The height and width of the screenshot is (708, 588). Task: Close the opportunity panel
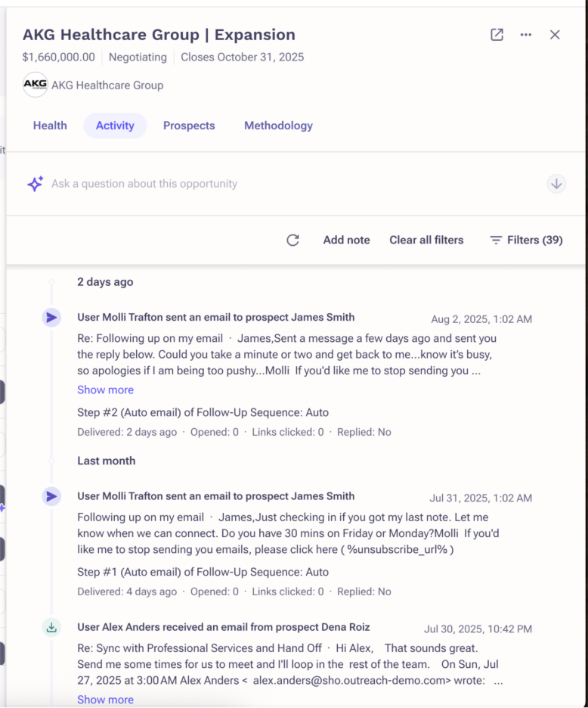coord(555,35)
